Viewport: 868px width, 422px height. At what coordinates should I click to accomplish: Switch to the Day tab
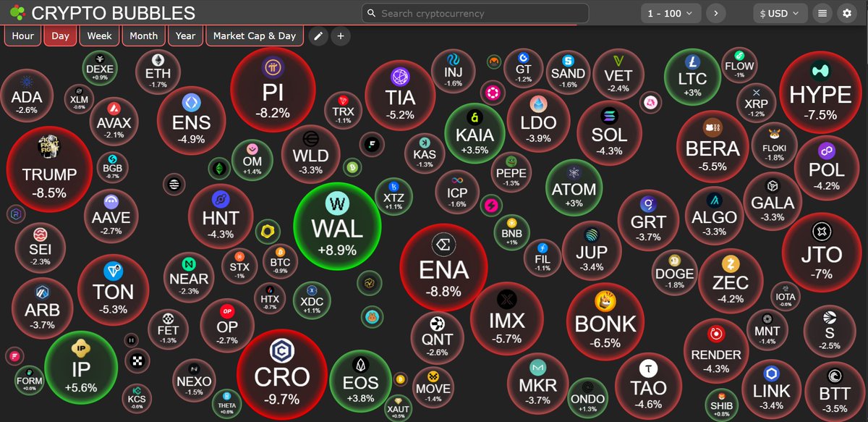pyautogui.click(x=60, y=35)
